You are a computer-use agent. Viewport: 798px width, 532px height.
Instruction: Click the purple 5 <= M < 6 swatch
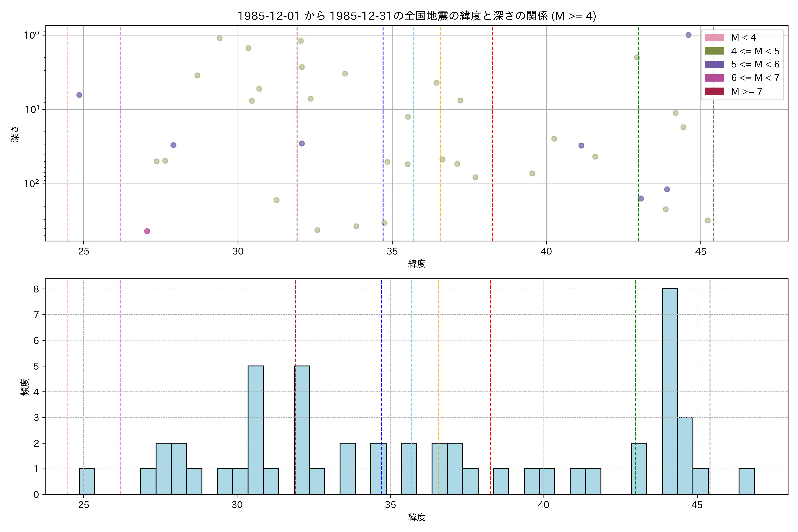point(714,65)
